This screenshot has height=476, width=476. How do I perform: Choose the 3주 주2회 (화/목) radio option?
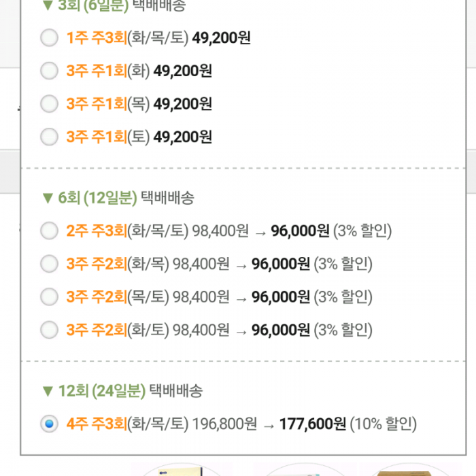pos(50,264)
